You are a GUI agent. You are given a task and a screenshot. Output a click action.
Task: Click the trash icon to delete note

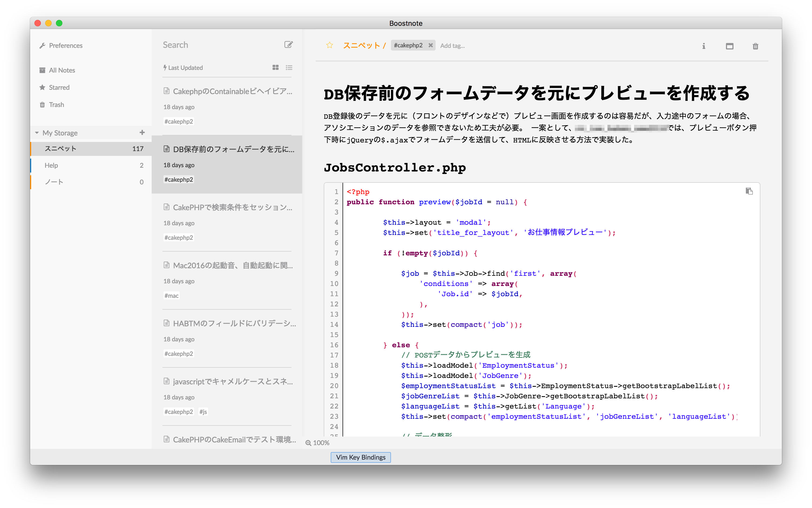tap(755, 46)
